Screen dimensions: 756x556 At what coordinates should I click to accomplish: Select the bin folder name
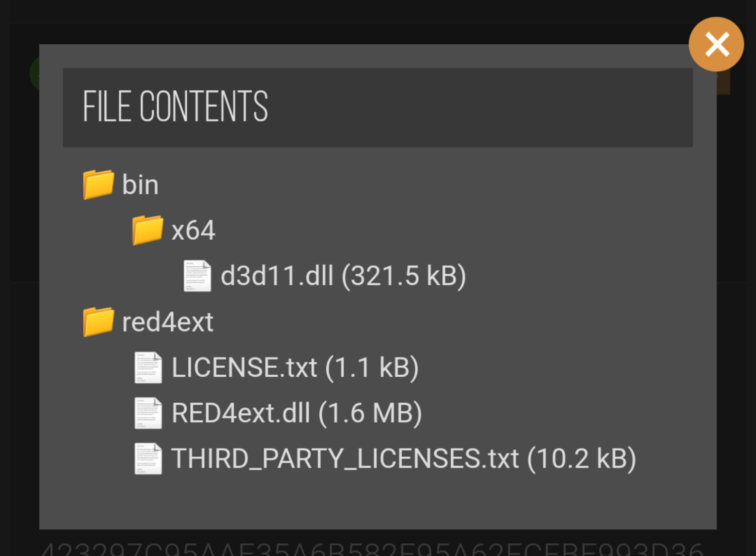140,185
